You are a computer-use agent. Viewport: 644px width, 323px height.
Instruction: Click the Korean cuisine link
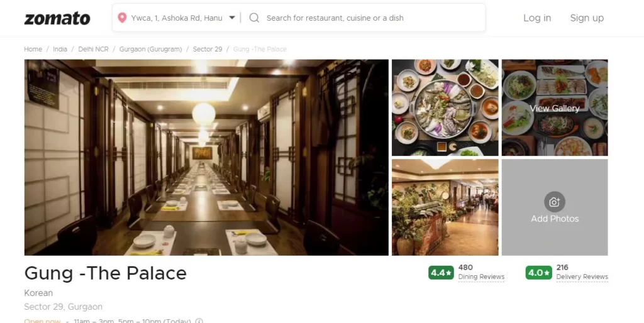point(38,293)
